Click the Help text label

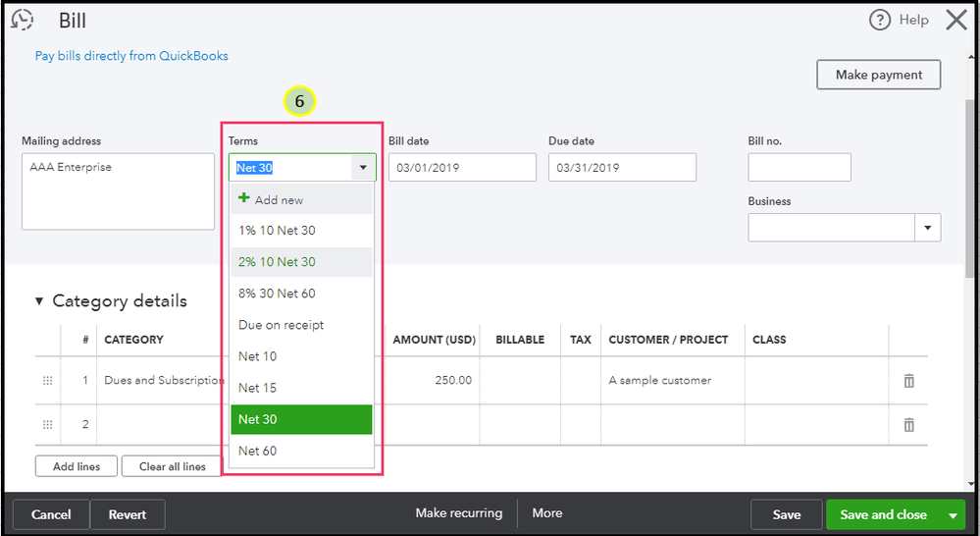pyautogui.click(x=913, y=20)
